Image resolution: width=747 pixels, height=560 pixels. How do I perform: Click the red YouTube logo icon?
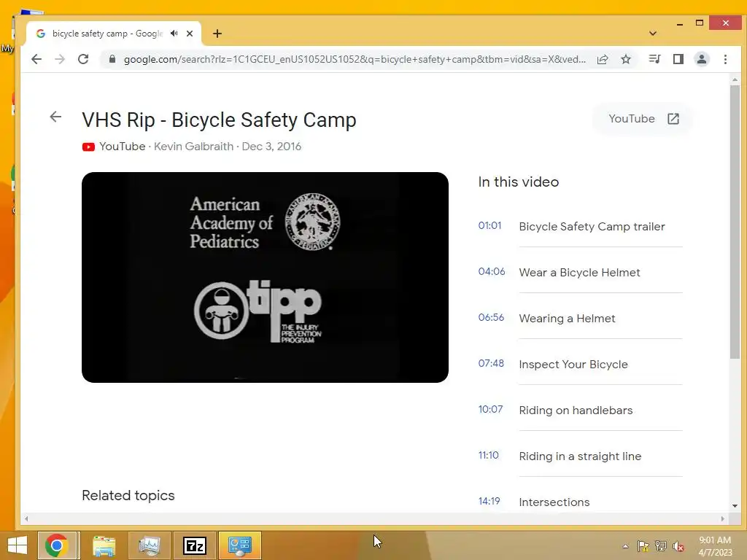(88, 147)
